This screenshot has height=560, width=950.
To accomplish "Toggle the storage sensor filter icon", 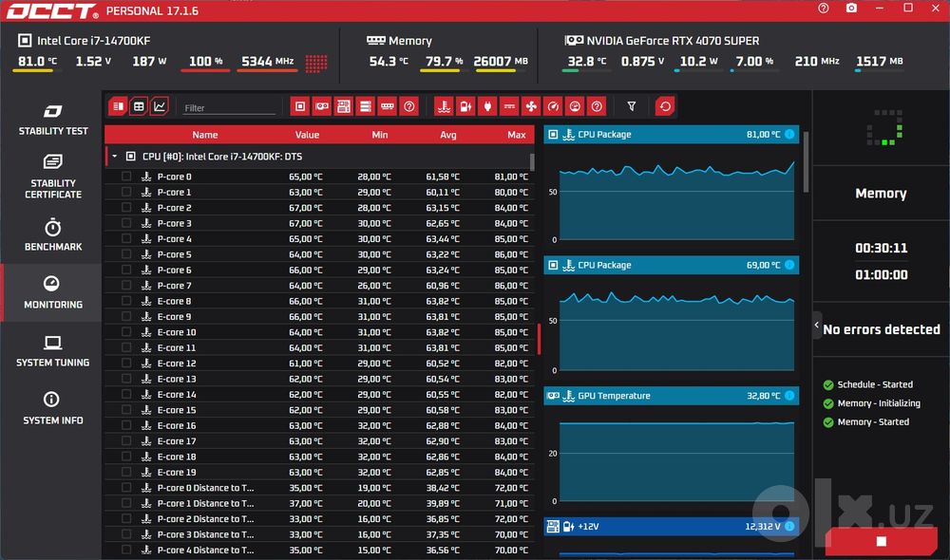I will point(366,106).
